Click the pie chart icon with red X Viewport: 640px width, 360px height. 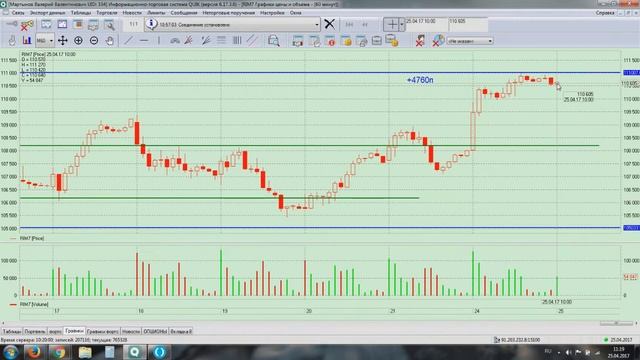coord(438,40)
